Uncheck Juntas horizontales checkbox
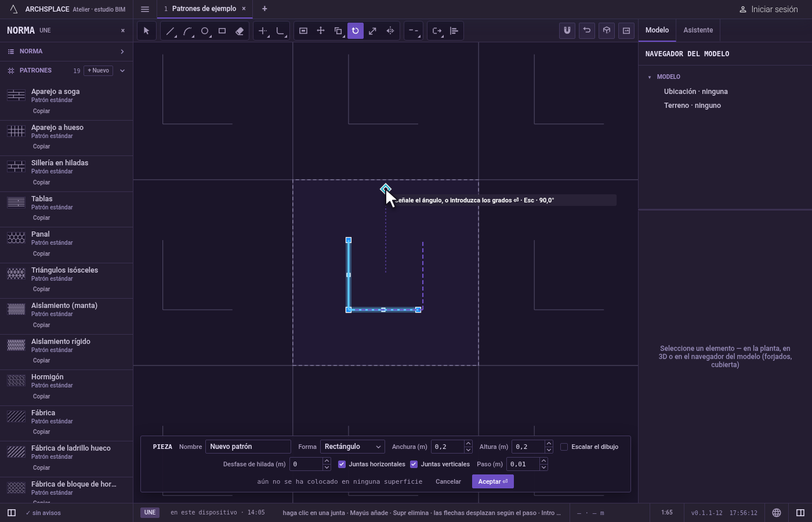The width and height of the screenshot is (812, 522). pos(342,464)
